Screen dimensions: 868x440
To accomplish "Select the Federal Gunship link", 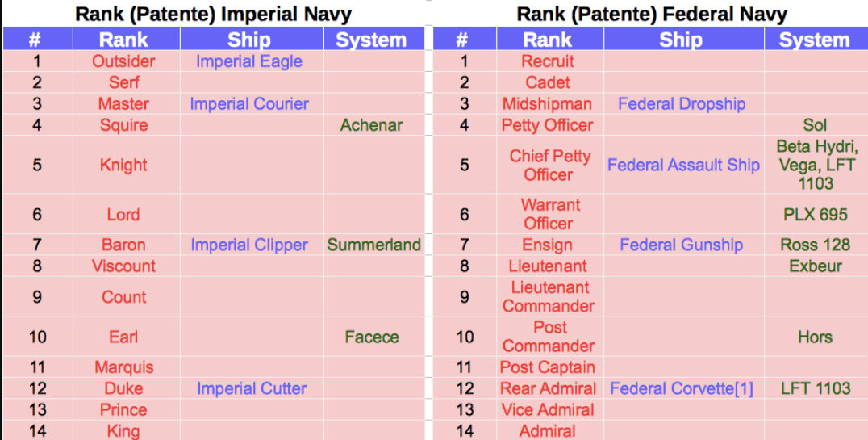I will (x=682, y=245).
